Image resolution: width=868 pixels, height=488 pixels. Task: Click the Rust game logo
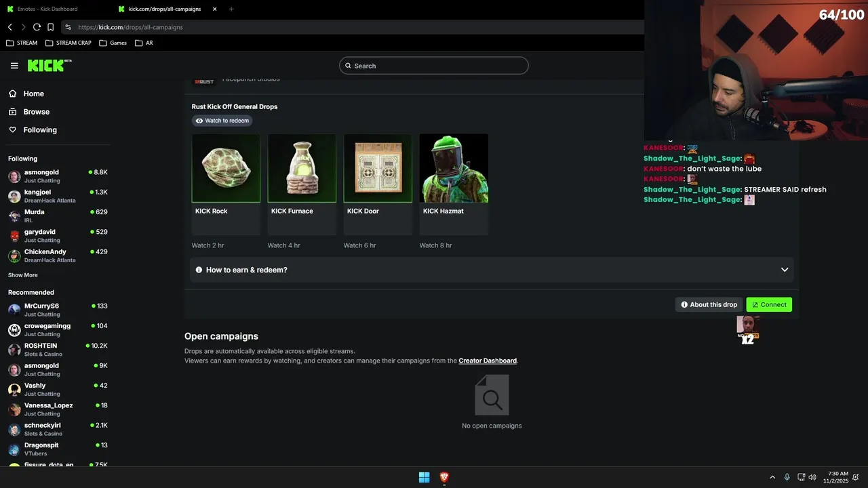tap(204, 81)
